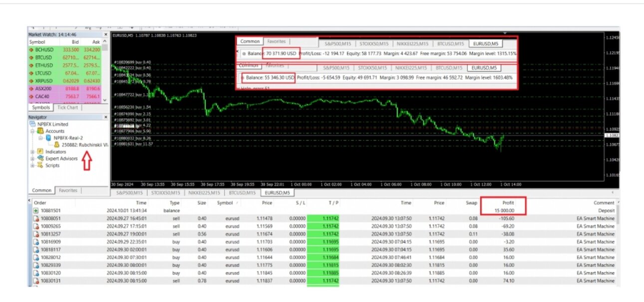Click the Ask column header in Market Watch
The image size is (644, 302).
point(96,42)
